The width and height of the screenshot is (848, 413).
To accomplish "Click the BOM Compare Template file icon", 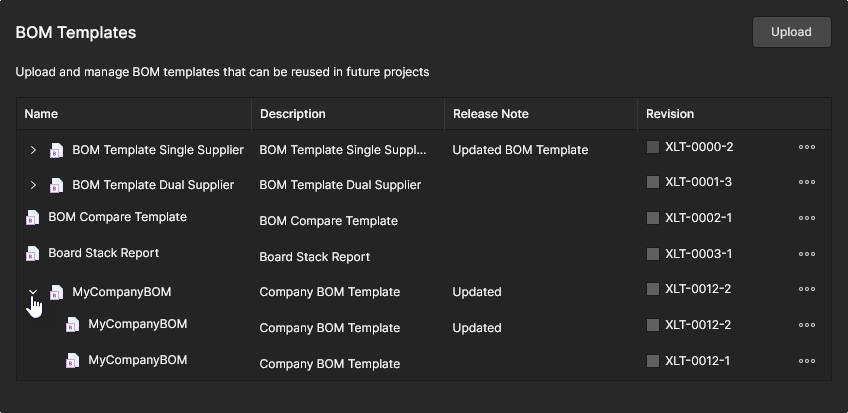I will pyautogui.click(x=32, y=217).
